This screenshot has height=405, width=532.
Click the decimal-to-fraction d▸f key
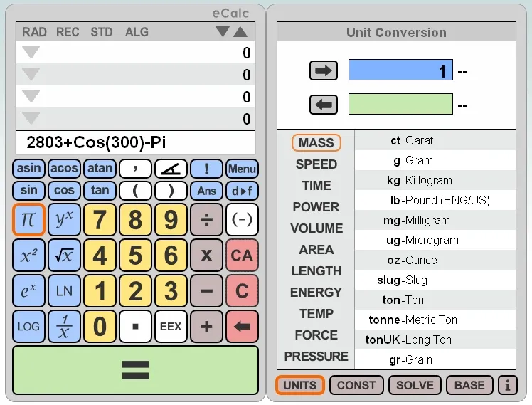(242, 191)
